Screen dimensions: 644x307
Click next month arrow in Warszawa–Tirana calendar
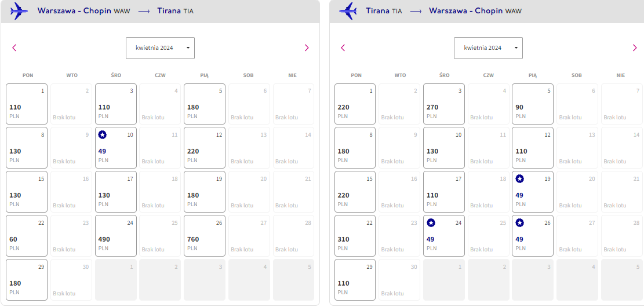(307, 47)
